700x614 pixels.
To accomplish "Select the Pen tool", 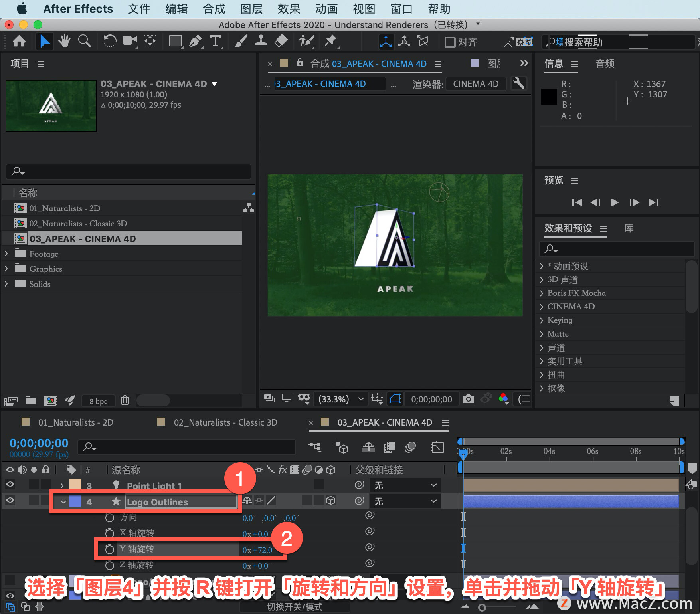I will (196, 41).
